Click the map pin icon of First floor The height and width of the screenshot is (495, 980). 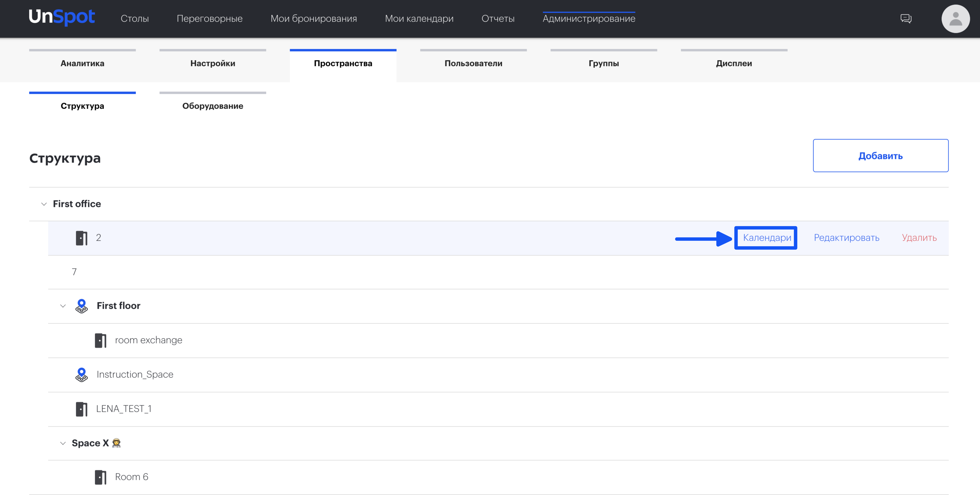point(81,306)
